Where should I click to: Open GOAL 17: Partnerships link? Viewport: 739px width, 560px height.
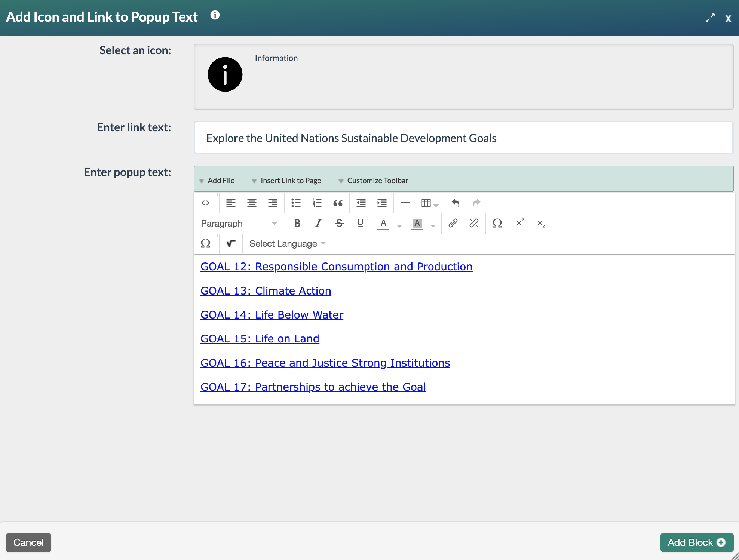(x=313, y=387)
